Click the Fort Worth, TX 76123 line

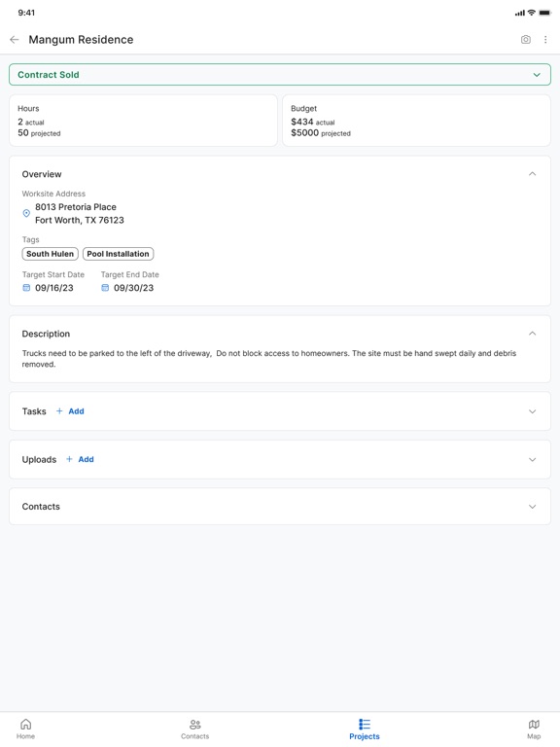80,220
